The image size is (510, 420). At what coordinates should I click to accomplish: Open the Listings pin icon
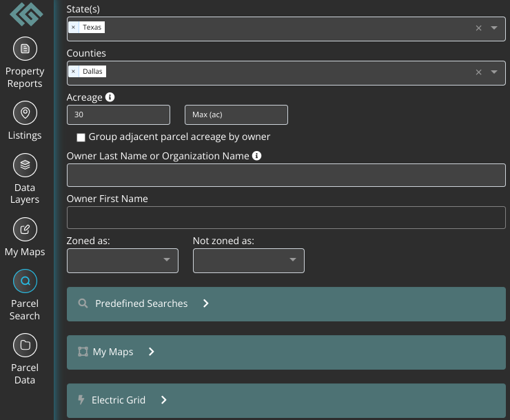click(25, 113)
